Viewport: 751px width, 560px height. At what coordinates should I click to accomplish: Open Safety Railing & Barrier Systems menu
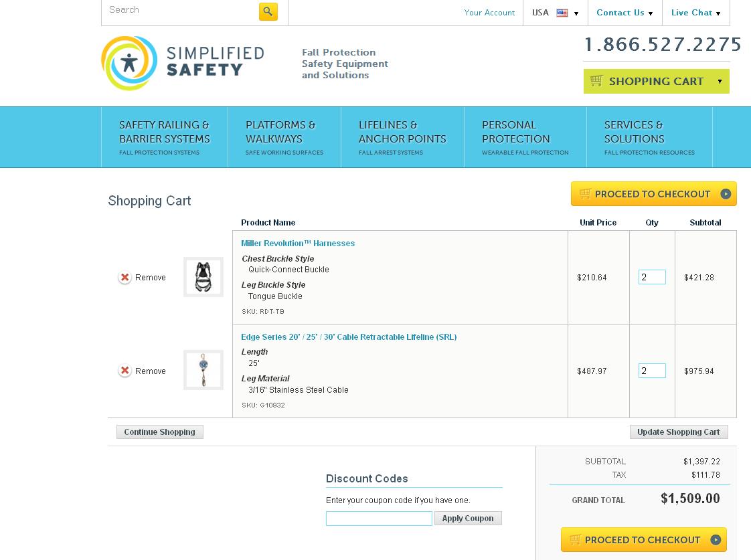point(165,137)
